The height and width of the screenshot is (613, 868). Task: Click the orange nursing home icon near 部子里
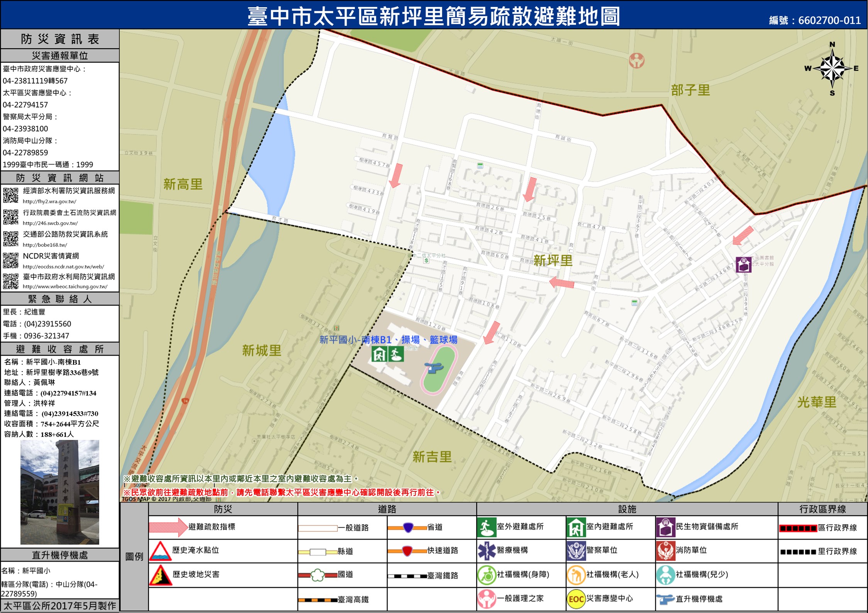(636, 60)
